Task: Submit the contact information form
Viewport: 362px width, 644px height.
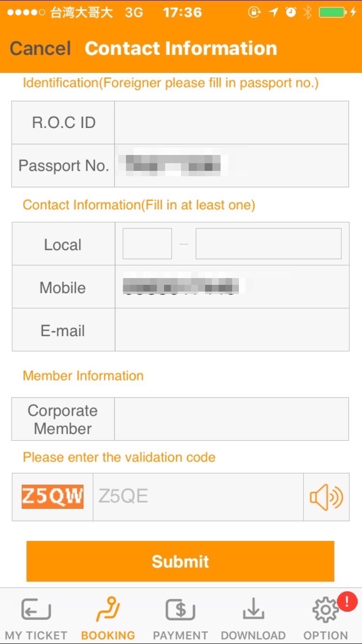Action: 180,561
